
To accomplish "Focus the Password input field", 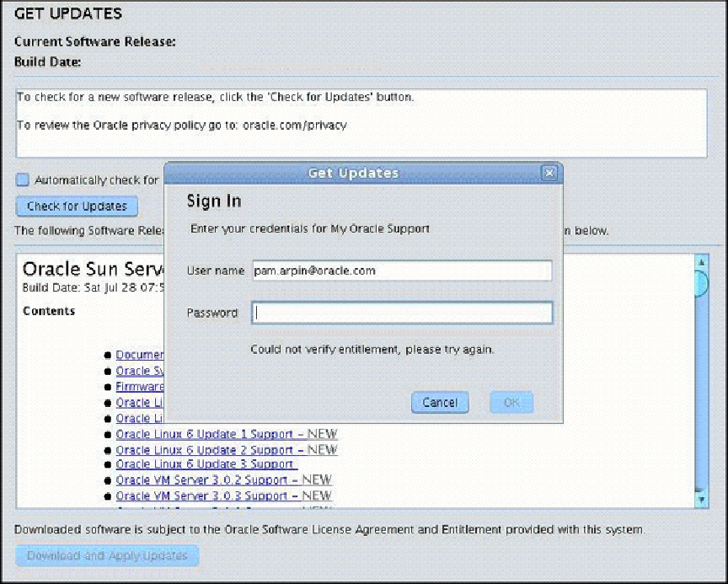I will pos(402,313).
